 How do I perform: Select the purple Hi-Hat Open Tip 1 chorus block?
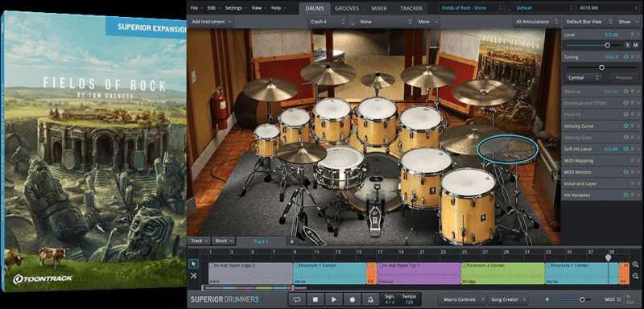(x=419, y=274)
